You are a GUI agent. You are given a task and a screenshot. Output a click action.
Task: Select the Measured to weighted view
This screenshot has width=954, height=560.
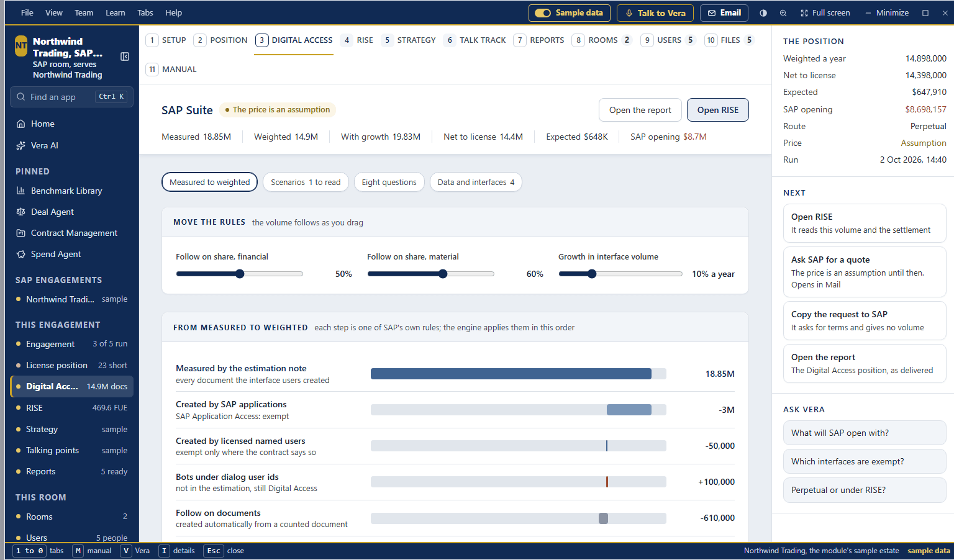[x=209, y=182]
